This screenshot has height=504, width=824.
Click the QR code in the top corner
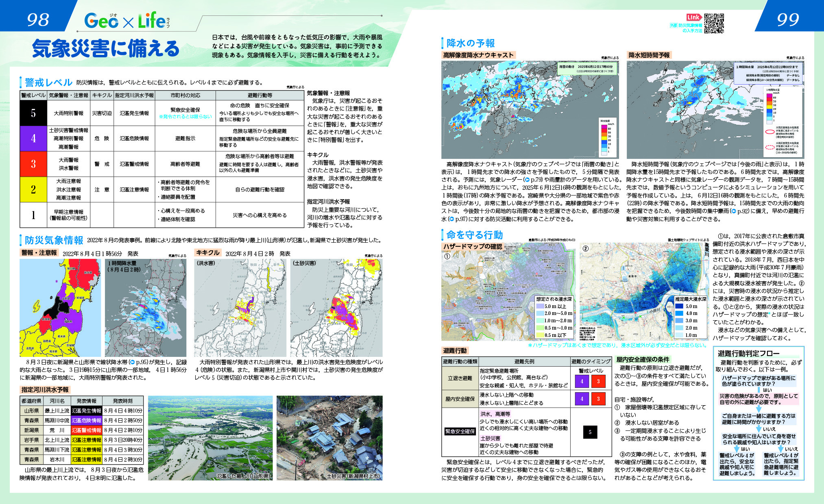point(714,23)
